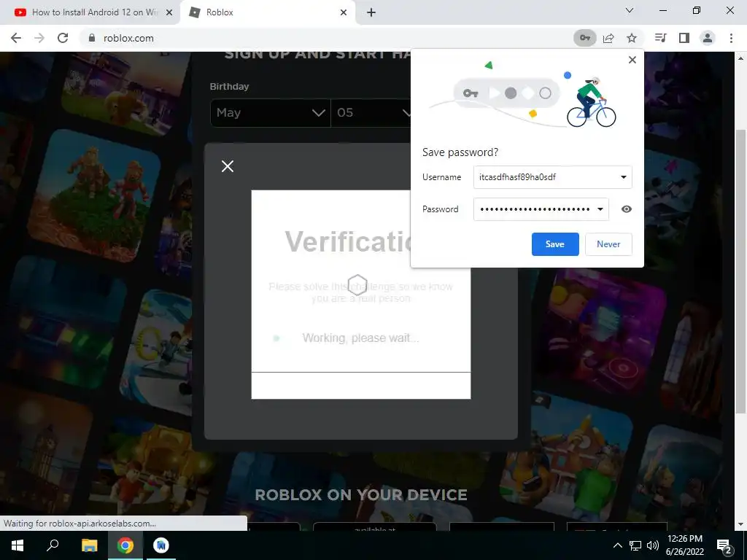Open the birthday month dropdown May
The width and height of the screenshot is (747, 560).
pos(270,113)
